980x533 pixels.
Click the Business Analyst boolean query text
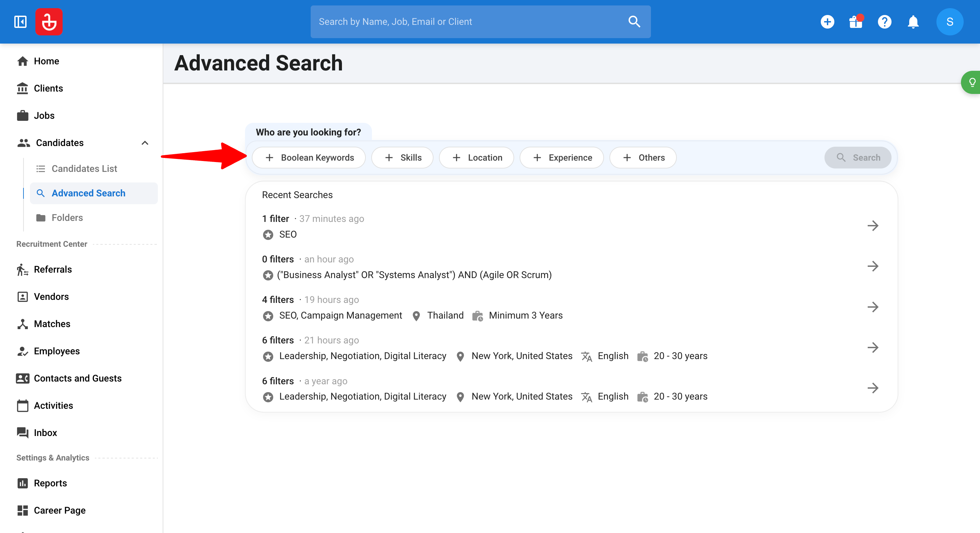414,275
